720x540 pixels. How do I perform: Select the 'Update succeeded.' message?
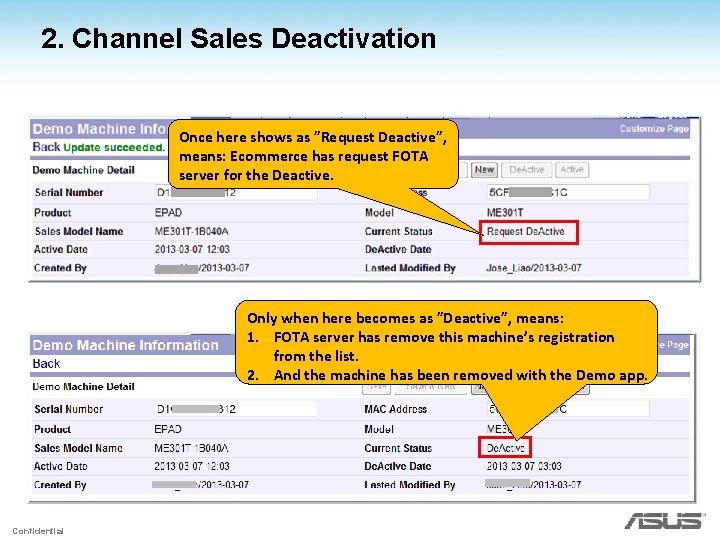pyautogui.click(x=113, y=147)
